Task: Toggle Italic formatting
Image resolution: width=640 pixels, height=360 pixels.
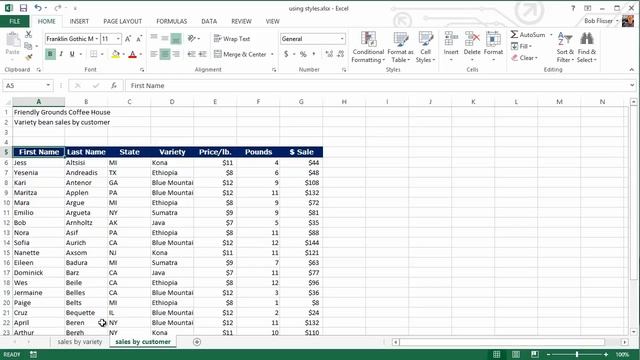Action: [x=61, y=54]
